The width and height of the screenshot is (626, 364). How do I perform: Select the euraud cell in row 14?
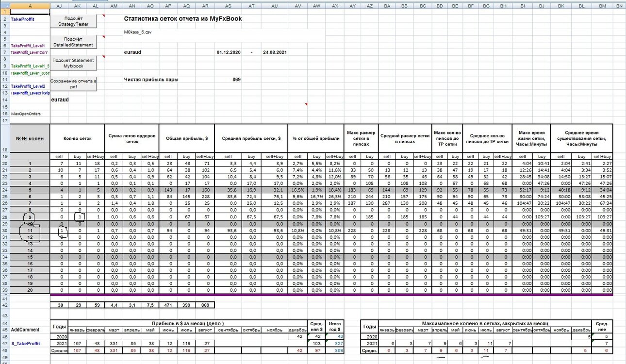click(x=60, y=99)
